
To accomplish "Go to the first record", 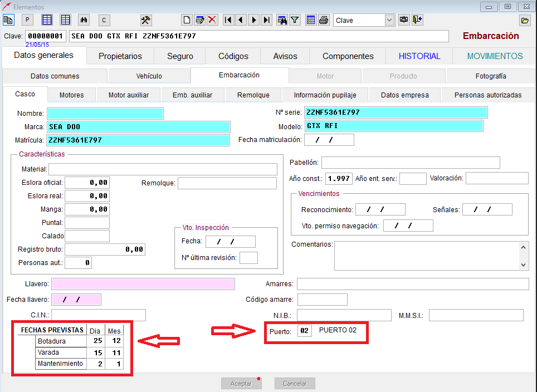I will pyautogui.click(x=228, y=20).
